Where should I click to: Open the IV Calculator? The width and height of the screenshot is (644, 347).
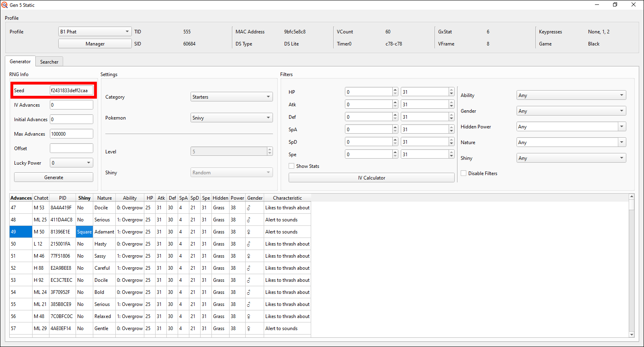click(371, 178)
